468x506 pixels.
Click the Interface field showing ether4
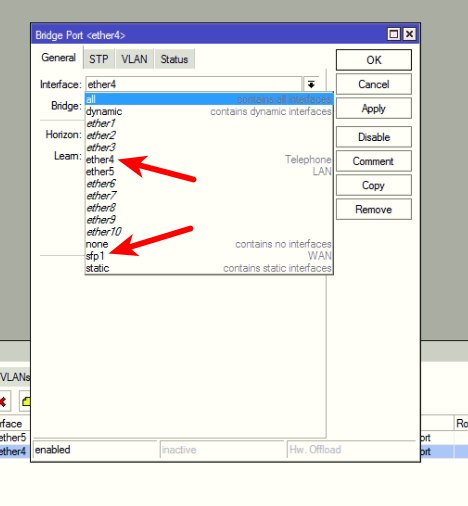(x=193, y=84)
